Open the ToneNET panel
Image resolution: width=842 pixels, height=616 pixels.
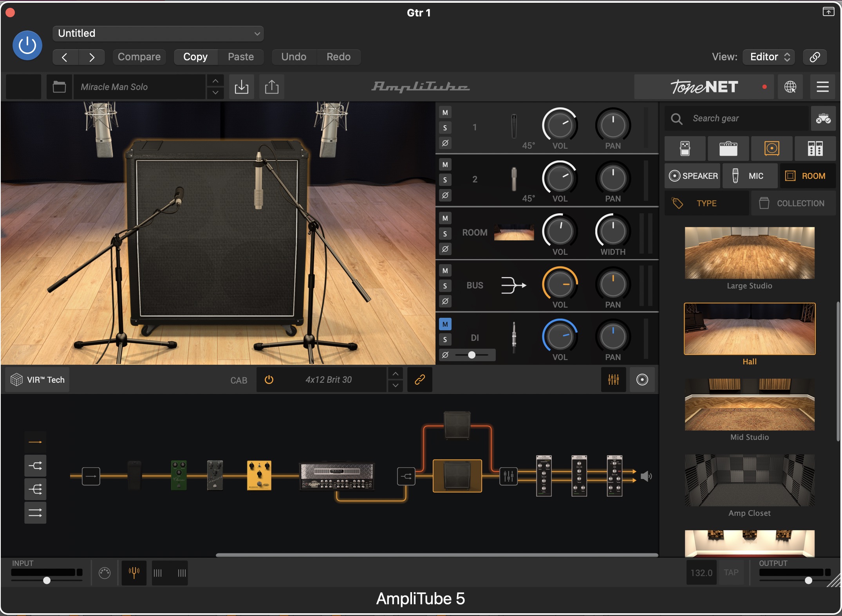click(x=704, y=87)
